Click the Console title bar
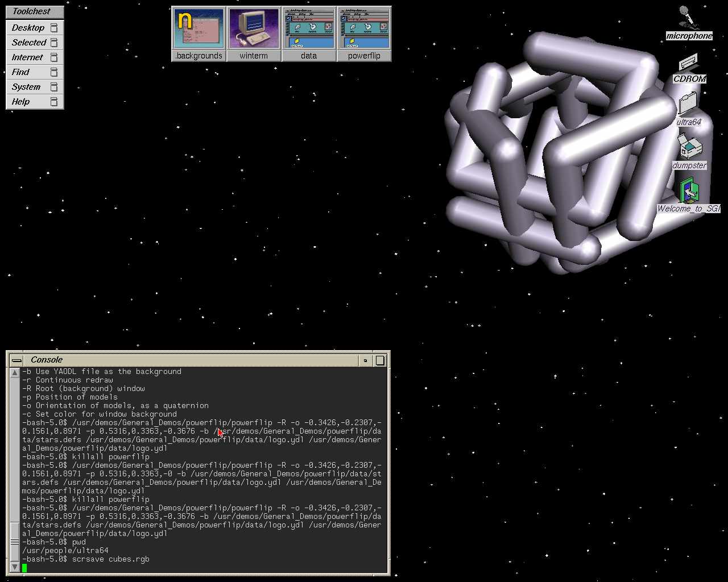 pyautogui.click(x=191, y=360)
